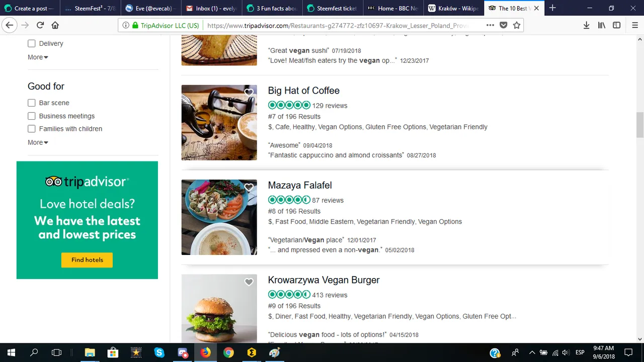Image resolution: width=644 pixels, height=362 pixels.
Task: Open the Big Hat of Coffee photo
Action: (x=219, y=123)
